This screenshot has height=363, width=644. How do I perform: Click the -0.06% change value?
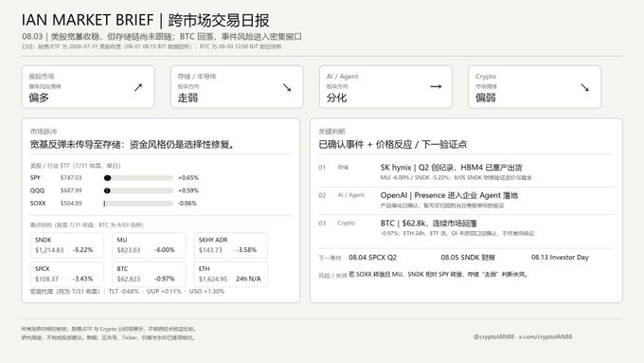[x=188, y=204]
